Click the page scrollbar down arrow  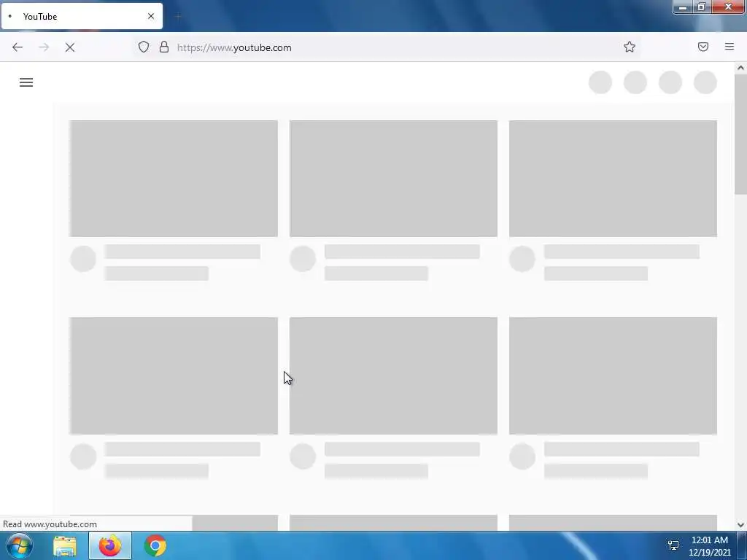(x=740, y=525)
